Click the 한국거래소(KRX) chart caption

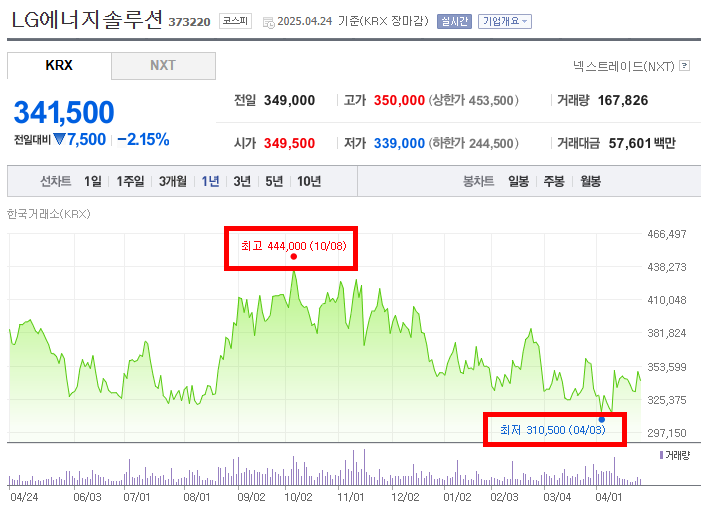[49, 214]
